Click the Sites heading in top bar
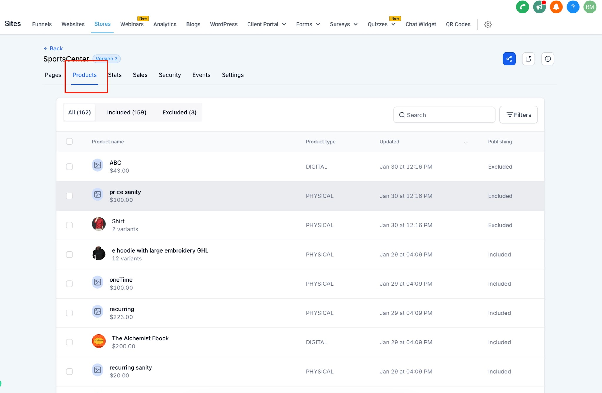 tap(13, 24)
